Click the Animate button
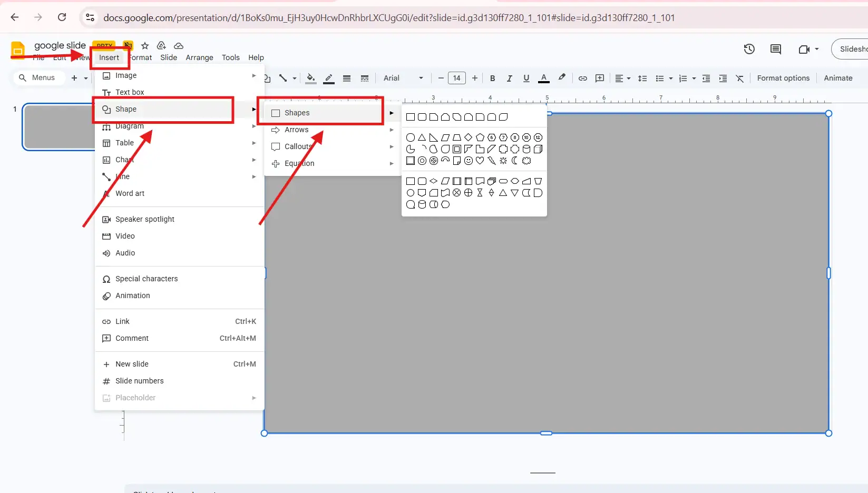This screenshot has height=493, width=868. [x=837, y=78]
